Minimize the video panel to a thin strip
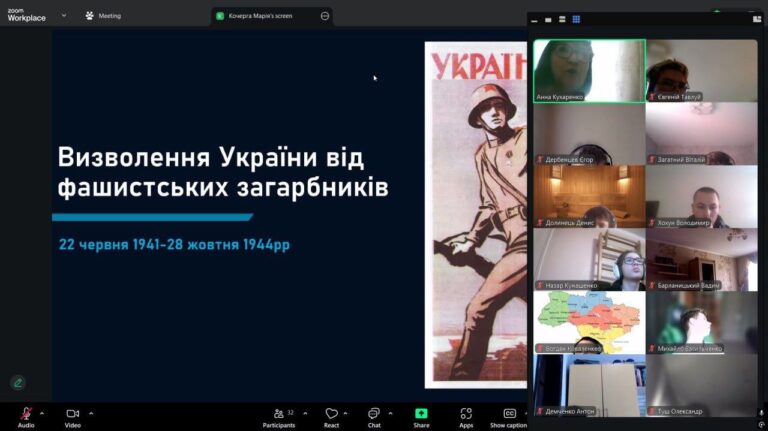 click(x=537, y=19)
